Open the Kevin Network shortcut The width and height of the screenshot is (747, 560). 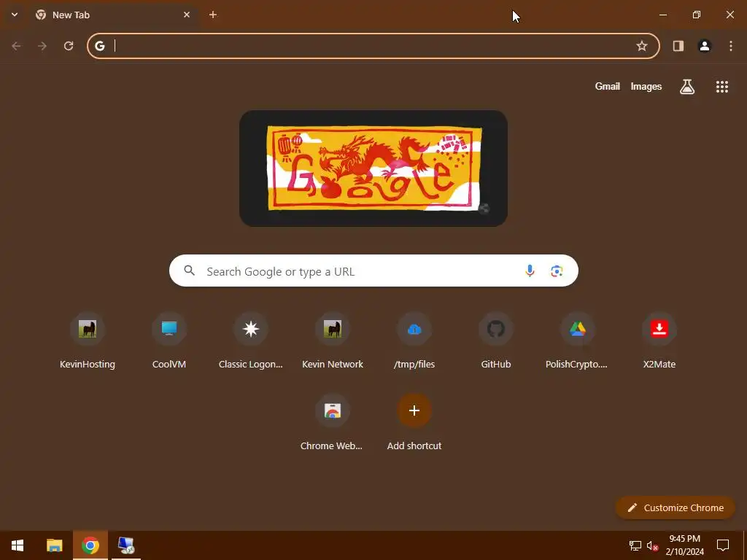(x=333, y=341)
